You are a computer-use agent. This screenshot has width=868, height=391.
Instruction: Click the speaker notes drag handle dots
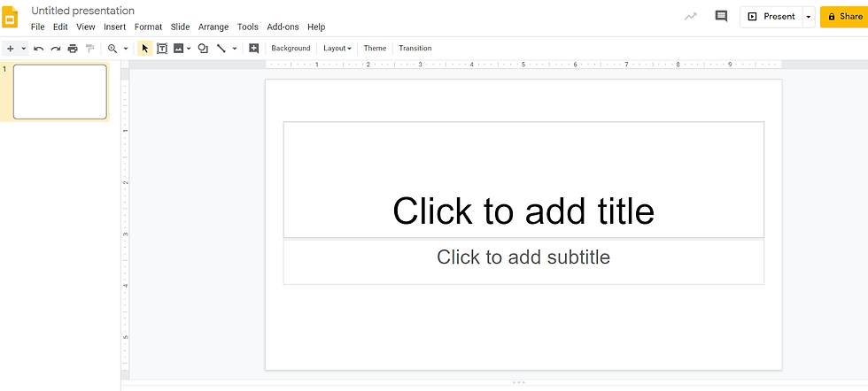click(519, 382)
